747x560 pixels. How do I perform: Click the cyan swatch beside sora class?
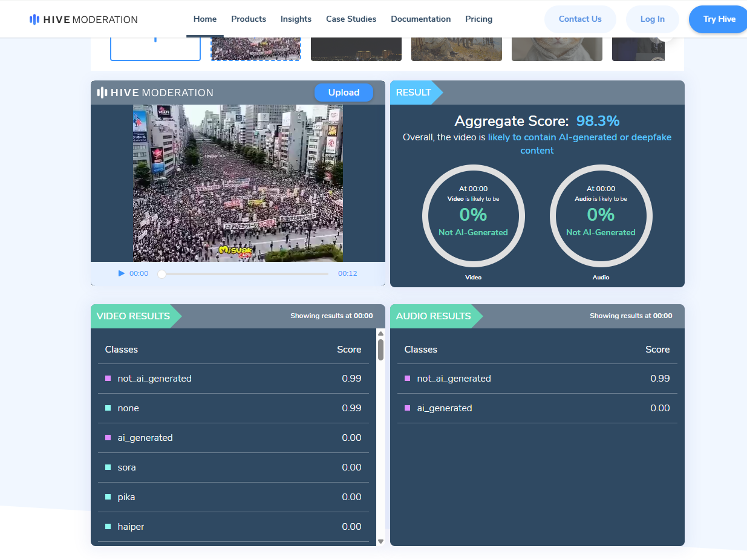108,467
